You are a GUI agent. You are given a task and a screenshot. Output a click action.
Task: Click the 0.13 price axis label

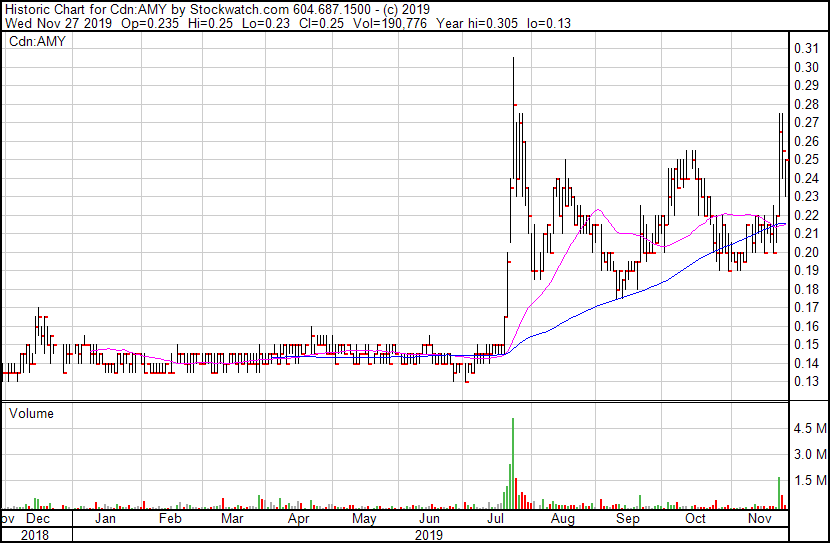pos(806,382)
